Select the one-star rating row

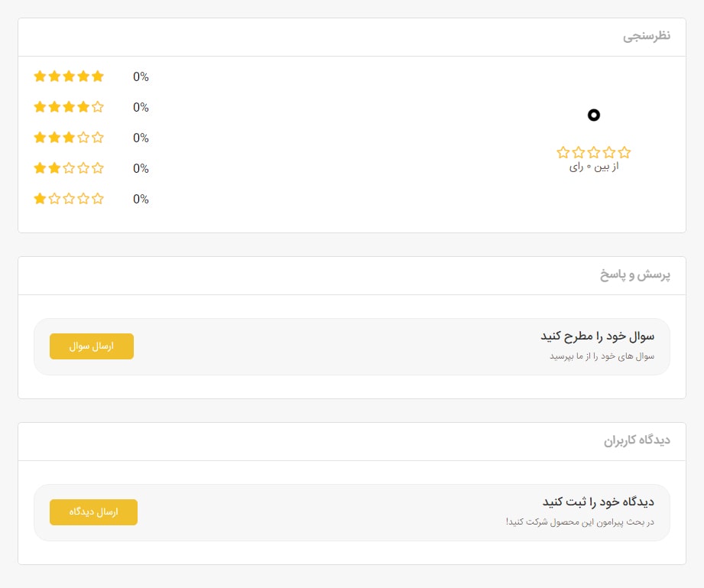pyautogui.click(x=69, y=199)
